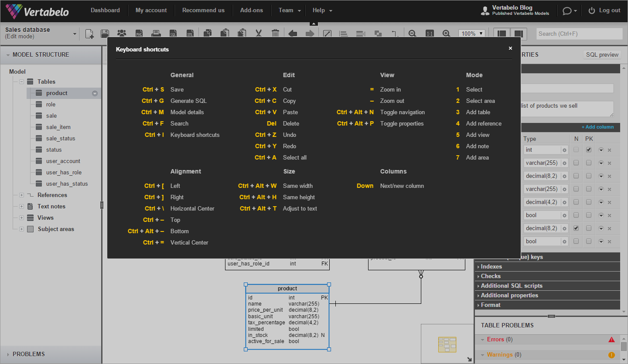628x364 pixels.
Task: Click the redo right arrow icon
Action: 310,34
